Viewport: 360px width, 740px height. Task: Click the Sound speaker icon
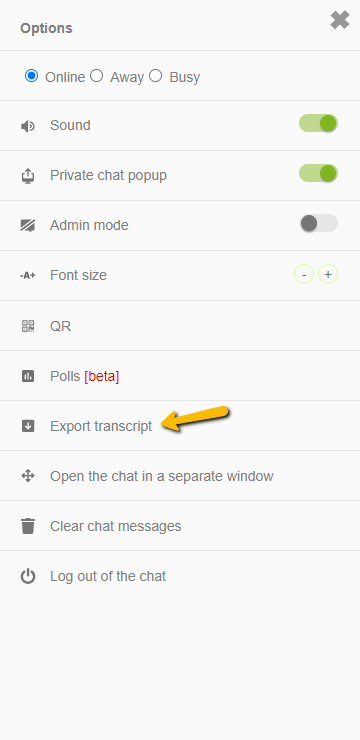[28, 126]
